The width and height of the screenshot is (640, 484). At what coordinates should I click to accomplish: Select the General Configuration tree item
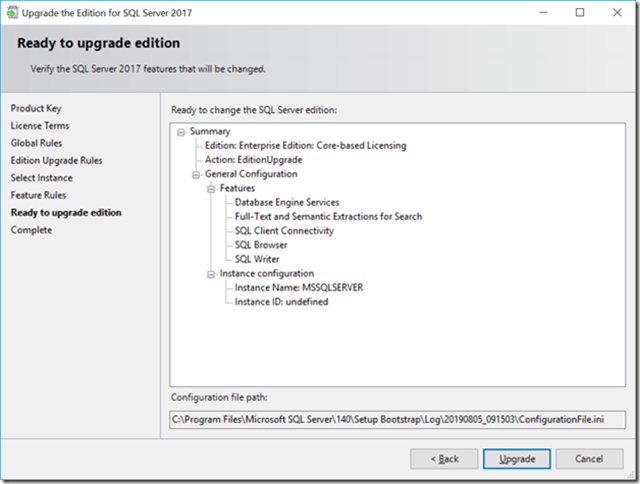[251, 174]
